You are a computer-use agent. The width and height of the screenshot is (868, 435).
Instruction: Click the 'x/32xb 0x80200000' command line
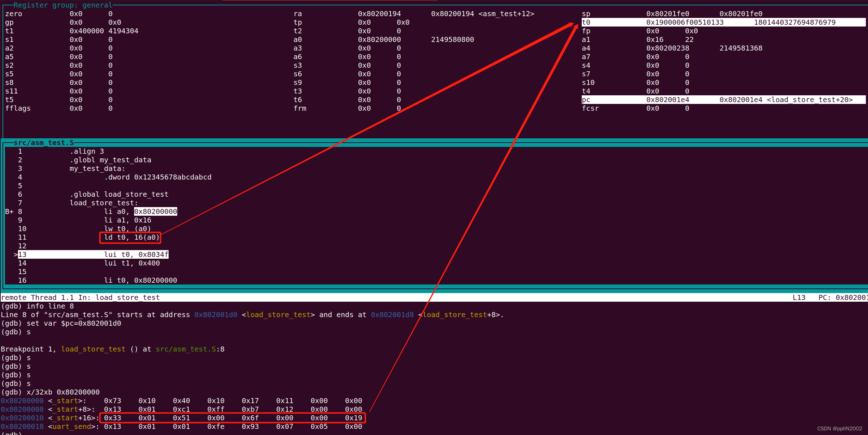click(x=50, y=392)
